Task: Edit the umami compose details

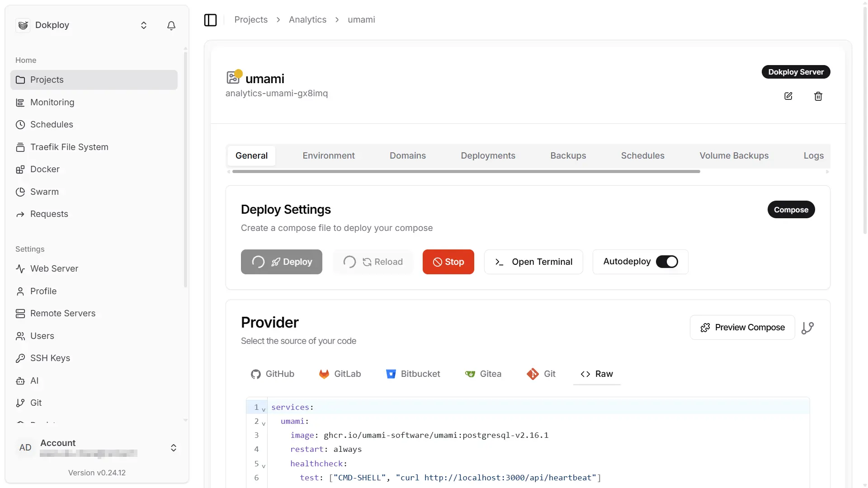Action: click(788, 96)
